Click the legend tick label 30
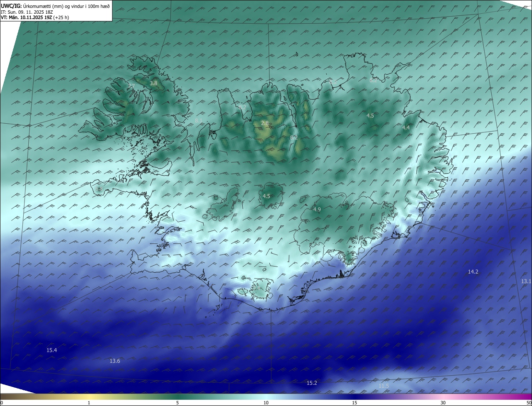Image resolution: width=532 pixels, height=406 pixels. pyautogui.click(x=443, y=403)
